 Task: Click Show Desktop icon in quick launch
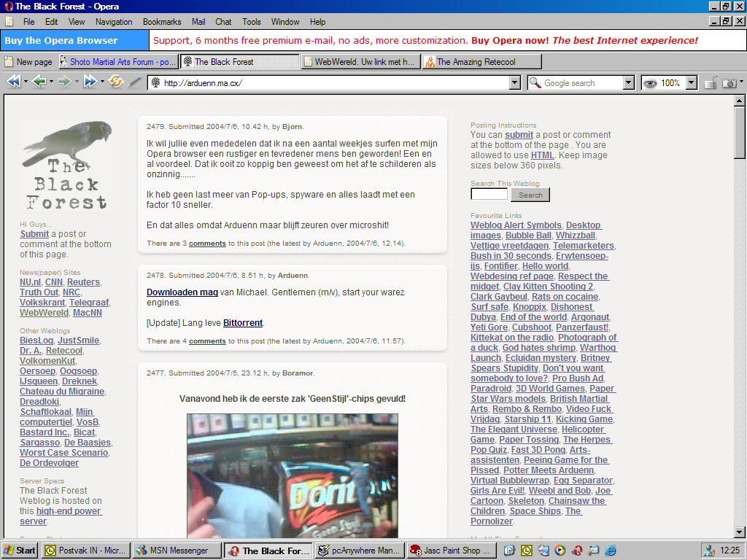tap(509, 551)
